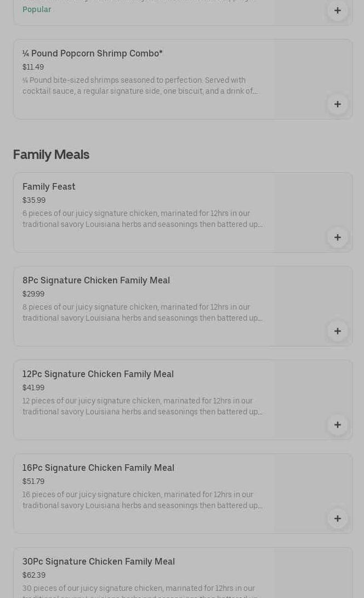This screenshot has height=598, width=364.
Task: Open 8Pc Signature Chicken Family Meal title
Action: coord(96,280)
